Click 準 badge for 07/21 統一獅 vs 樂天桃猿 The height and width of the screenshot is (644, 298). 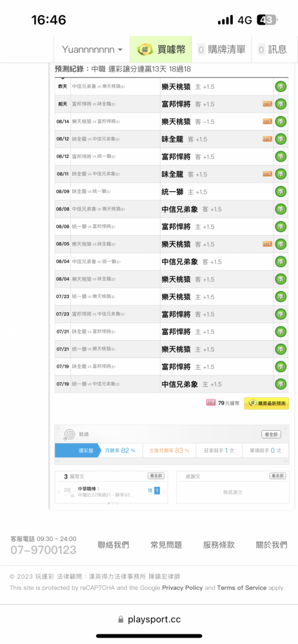281,349
